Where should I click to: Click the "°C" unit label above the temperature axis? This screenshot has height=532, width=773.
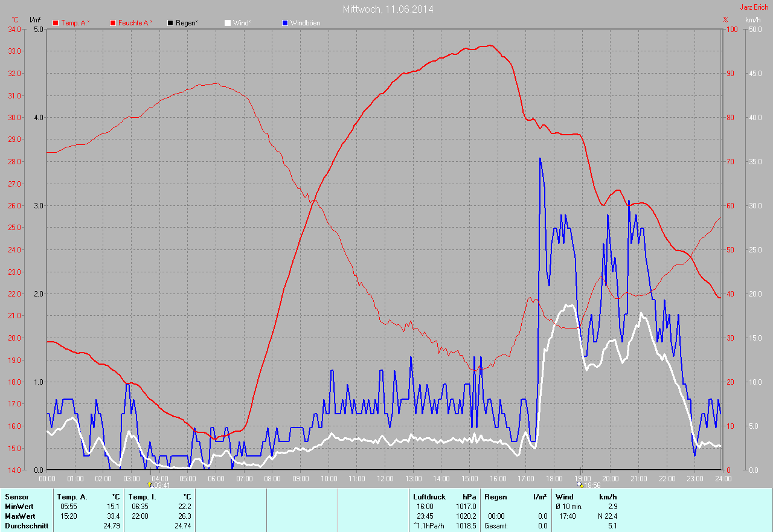pyautogui.click(x=15, y=20)
